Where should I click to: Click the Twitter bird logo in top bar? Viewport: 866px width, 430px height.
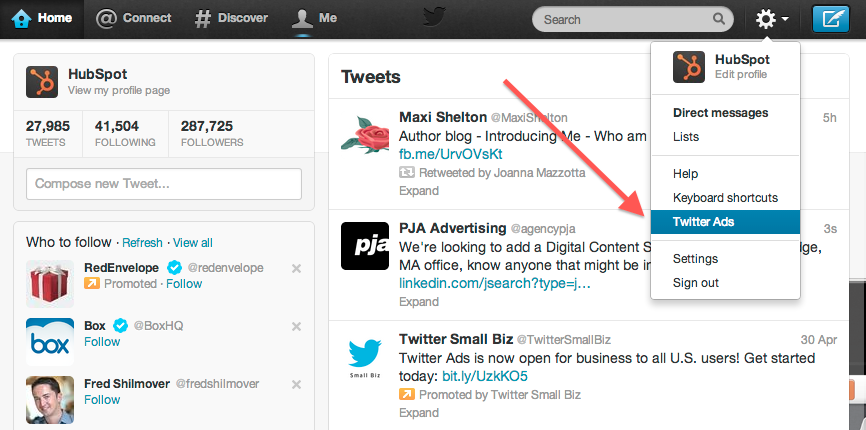coord(434,17)
